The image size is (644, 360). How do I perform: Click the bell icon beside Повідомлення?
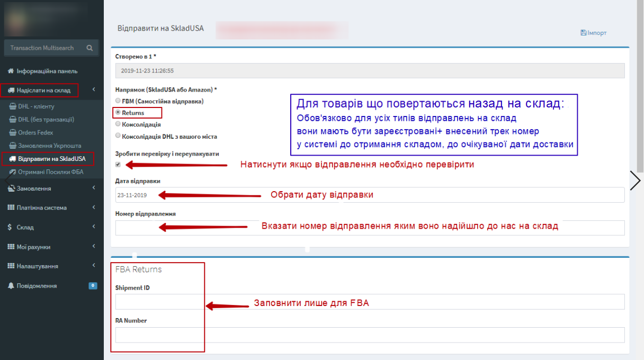coord(11,286)
